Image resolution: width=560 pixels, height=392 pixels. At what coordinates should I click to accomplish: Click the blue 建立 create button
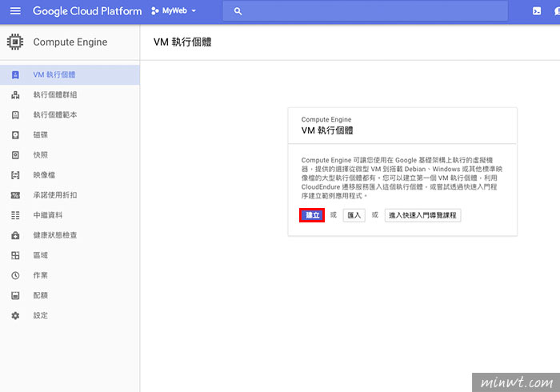point(312,215)
